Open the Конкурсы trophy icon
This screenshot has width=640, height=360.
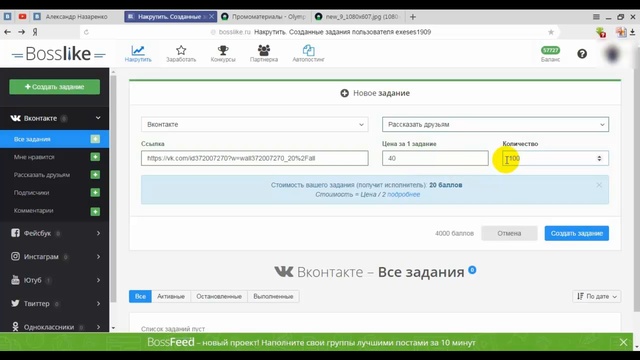(x=223, y=50)
